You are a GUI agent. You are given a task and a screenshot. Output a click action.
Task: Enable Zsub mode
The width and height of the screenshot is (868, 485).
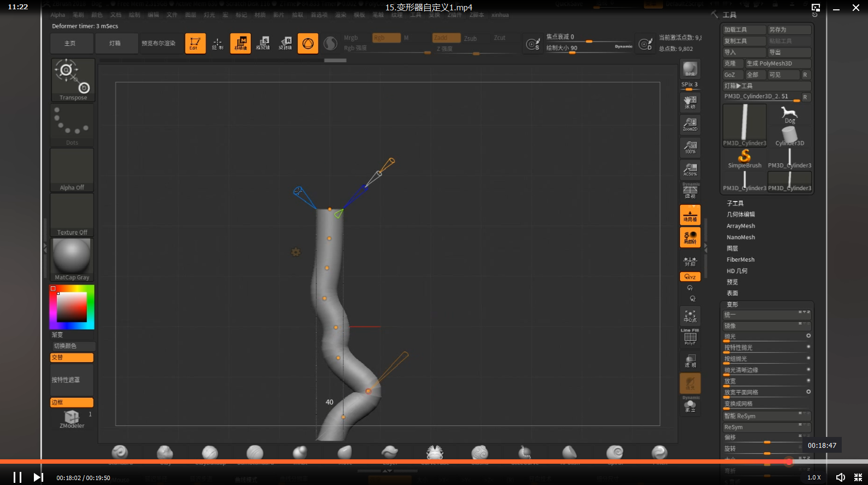pyautogui.click(x=471, y=38)
